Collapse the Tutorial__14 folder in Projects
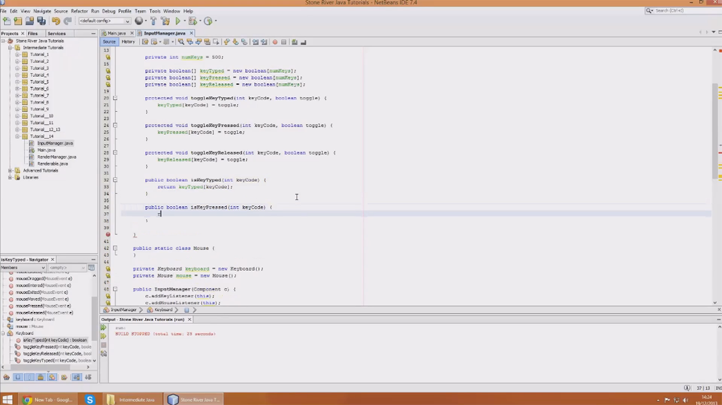The width and height of the screenshot is (722, 405). (18, 137)
